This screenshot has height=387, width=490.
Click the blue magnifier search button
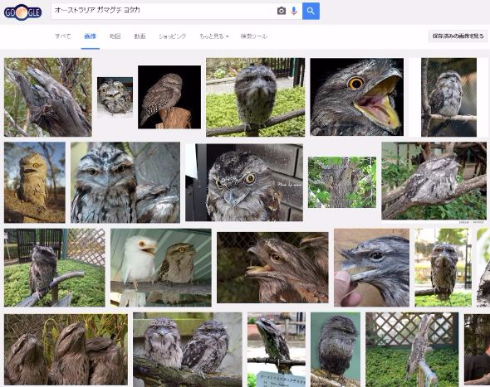311,11
